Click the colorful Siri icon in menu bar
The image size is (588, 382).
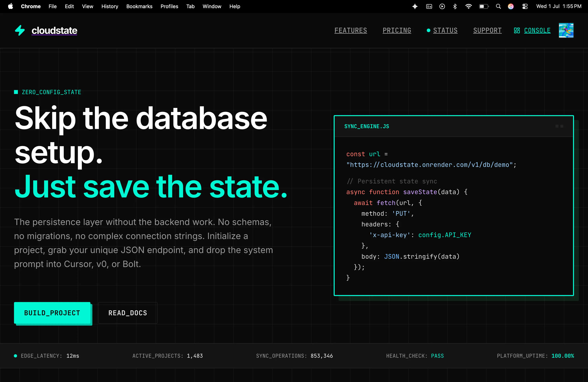coord(511,6)
